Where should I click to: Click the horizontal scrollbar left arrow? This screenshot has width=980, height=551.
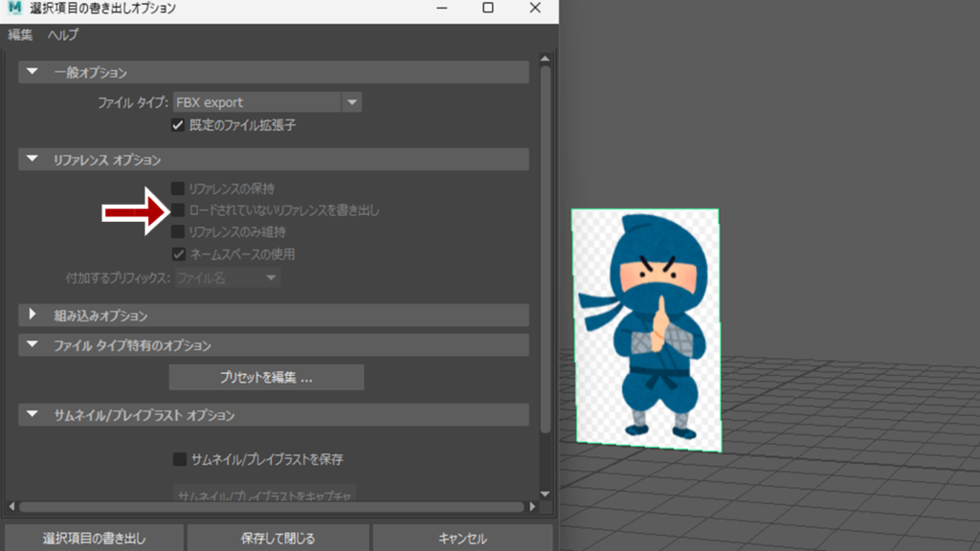pyautogui.click(x=11, y=507)
